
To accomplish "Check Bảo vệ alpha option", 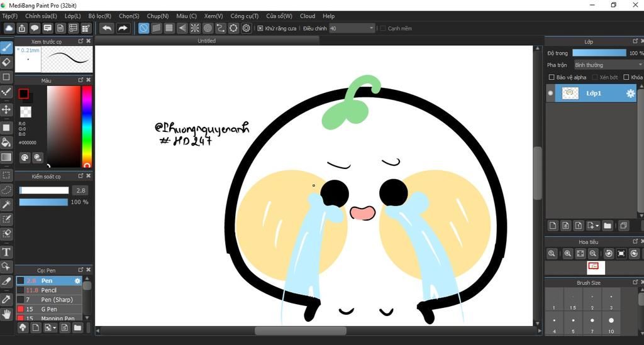I will tap(552, 77).
